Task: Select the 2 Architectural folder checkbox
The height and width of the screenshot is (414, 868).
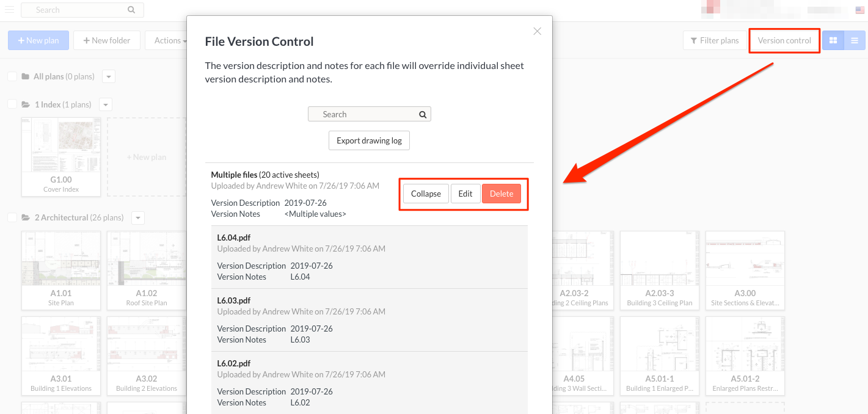Action: pos(12,217)
